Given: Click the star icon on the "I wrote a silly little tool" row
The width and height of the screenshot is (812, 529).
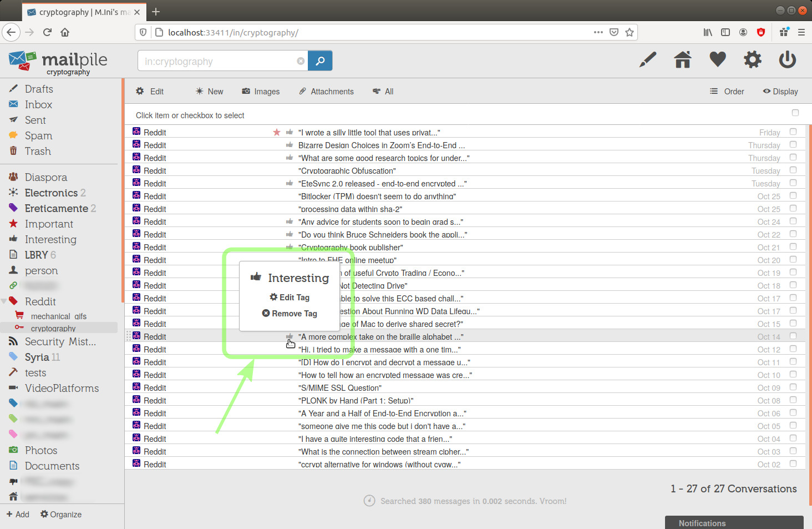Looking at the screenshot, I should click(x=277, y=132).
